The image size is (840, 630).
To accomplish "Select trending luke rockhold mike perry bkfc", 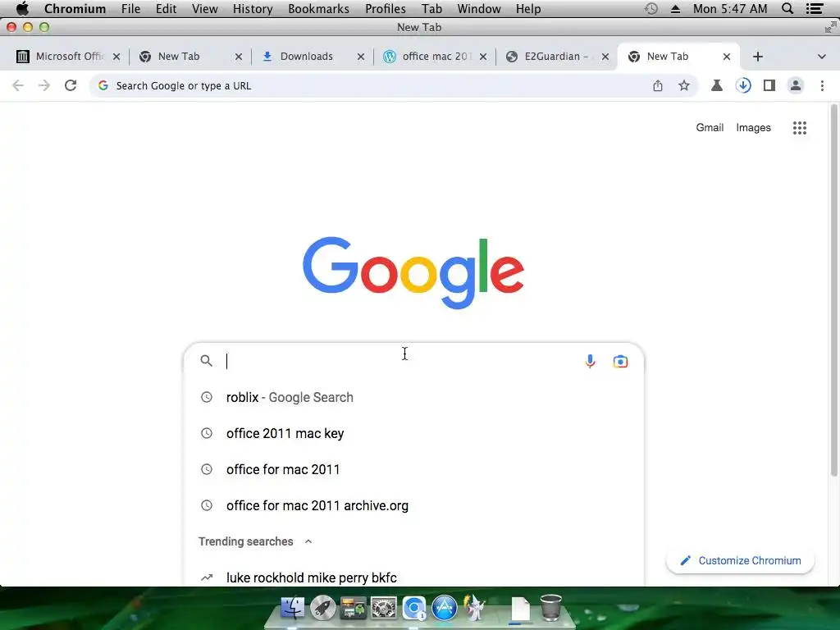I will [413, 577].
